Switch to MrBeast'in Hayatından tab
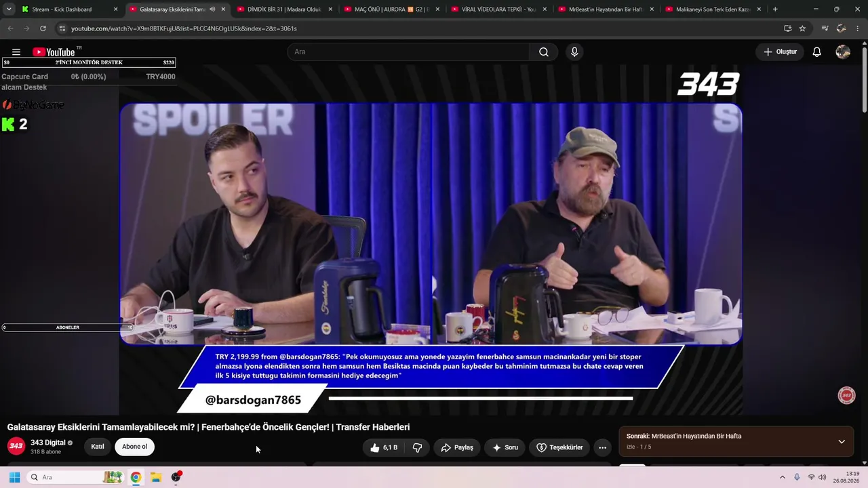Viewport: 868px width, 488px height. pyautogui.click(x=606, y=9)
